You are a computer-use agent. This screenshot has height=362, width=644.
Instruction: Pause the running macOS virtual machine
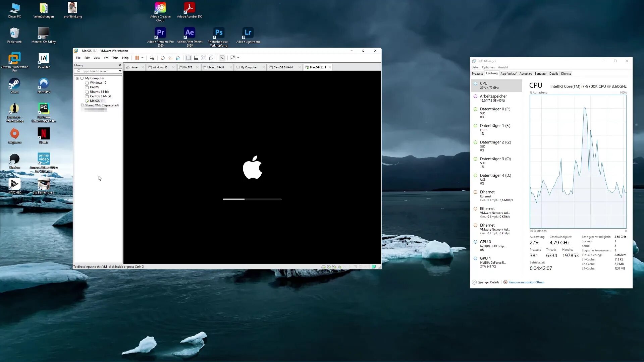(137, 58)
